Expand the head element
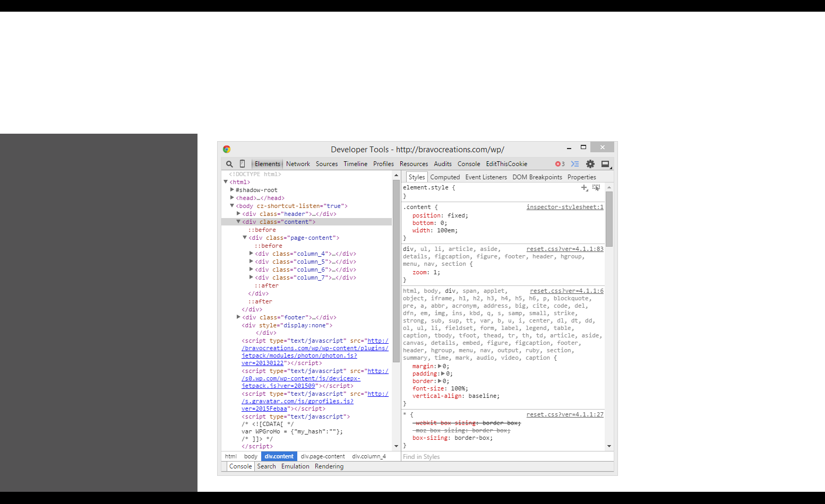 [x=232, y=198]
